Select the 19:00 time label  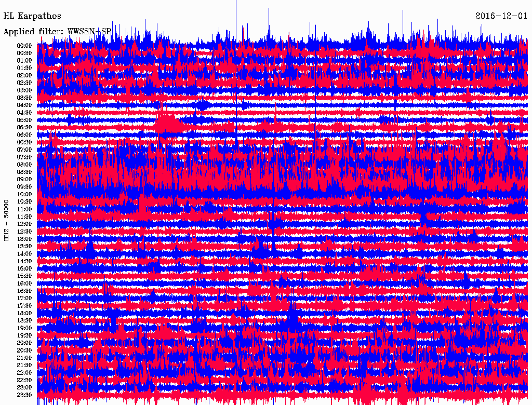click(24, 328)
